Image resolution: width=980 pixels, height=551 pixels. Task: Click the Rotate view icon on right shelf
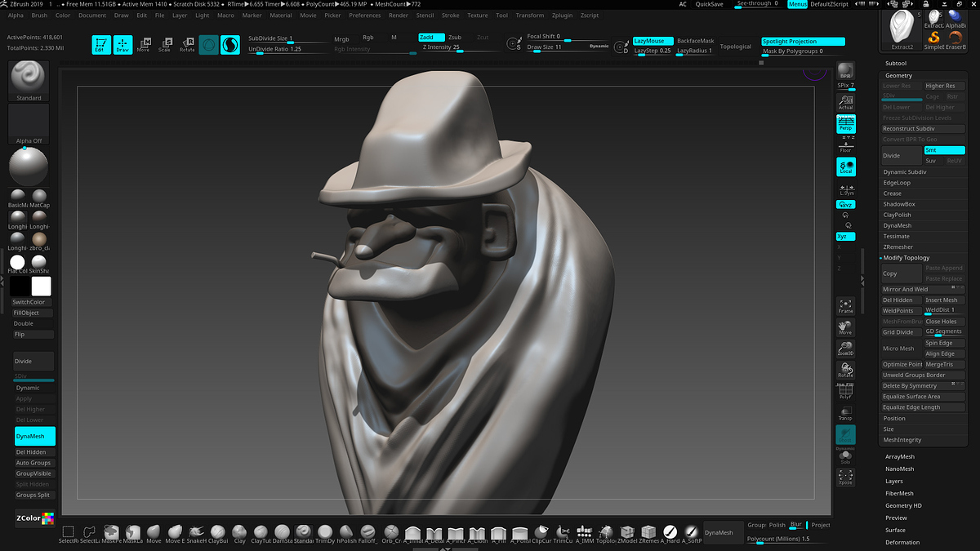[845, 370]
